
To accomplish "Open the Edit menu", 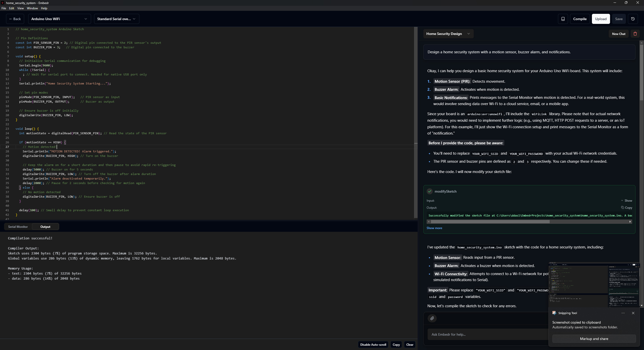I will tap(12, 8).
